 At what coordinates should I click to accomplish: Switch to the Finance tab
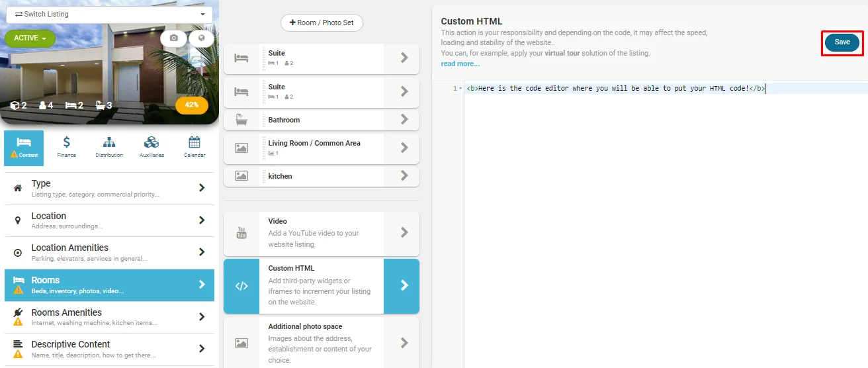pyautogui.click(x=67, y=147)
